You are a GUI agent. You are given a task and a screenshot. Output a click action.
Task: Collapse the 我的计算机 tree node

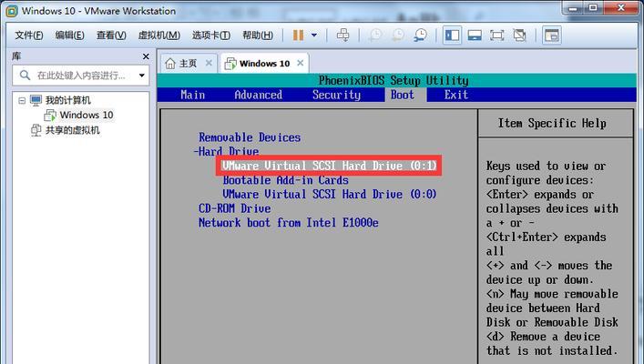(22, 100)
